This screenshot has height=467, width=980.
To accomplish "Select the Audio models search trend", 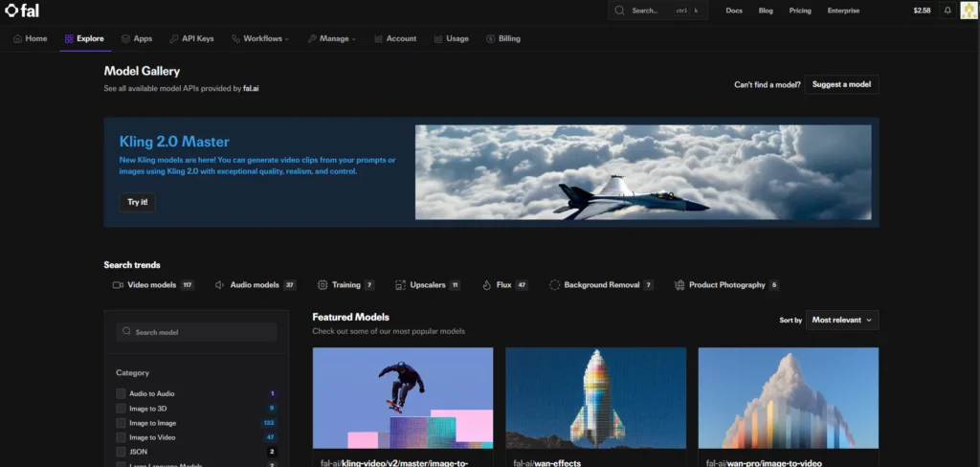I will 255,285.
